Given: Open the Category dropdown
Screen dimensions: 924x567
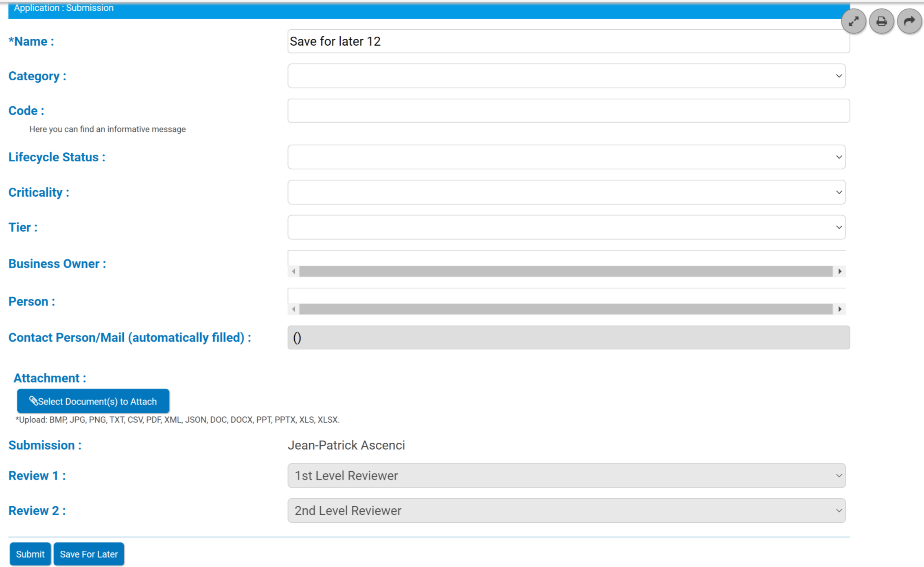Looking at the screenshot, I should [x=566, y=76].
